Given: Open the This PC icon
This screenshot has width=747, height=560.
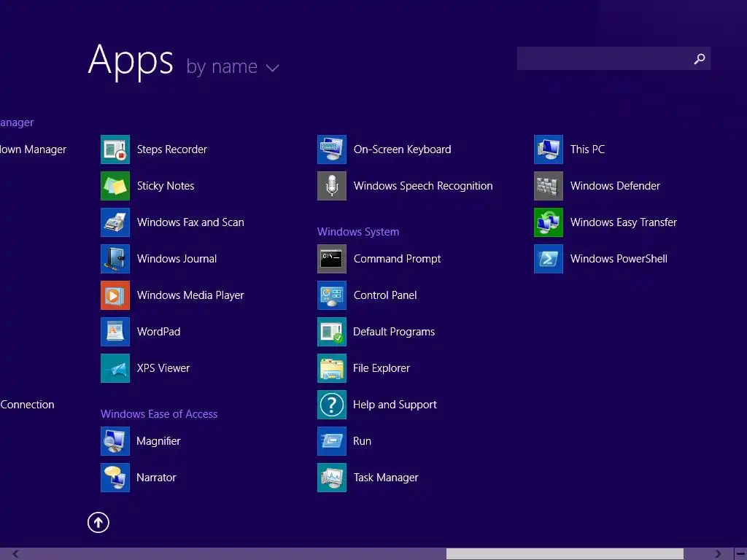Looking at the screenshot, I should (549, 149).
